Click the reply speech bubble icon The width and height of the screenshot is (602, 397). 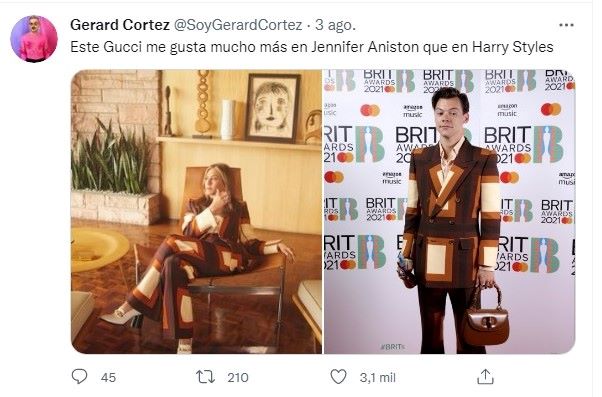coord(79,377)
